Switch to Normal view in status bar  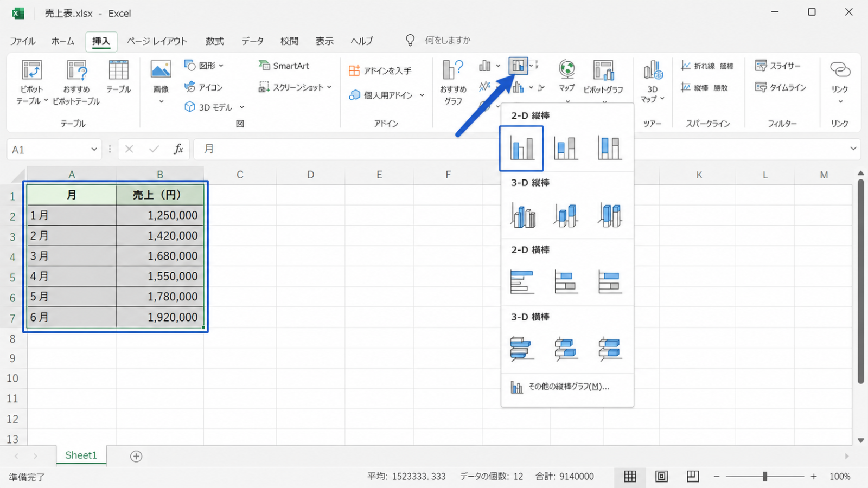(630, 477)
